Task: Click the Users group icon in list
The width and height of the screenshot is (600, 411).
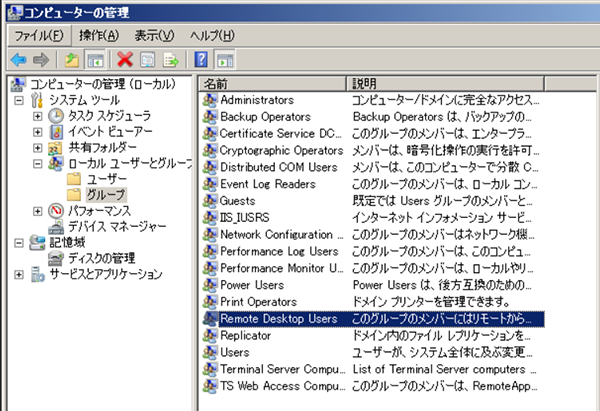Action: [210, 352]
